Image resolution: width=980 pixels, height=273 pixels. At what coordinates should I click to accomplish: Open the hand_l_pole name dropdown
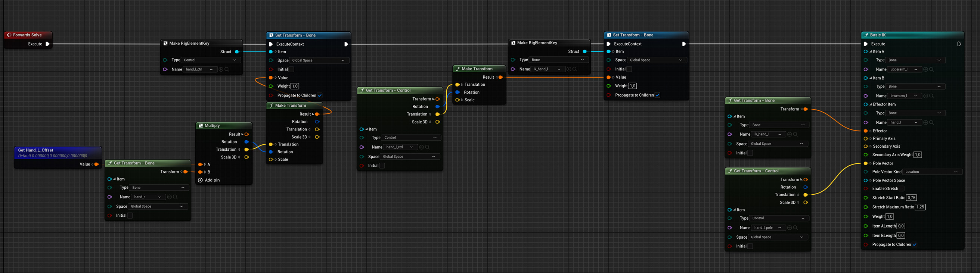(769, 228)
